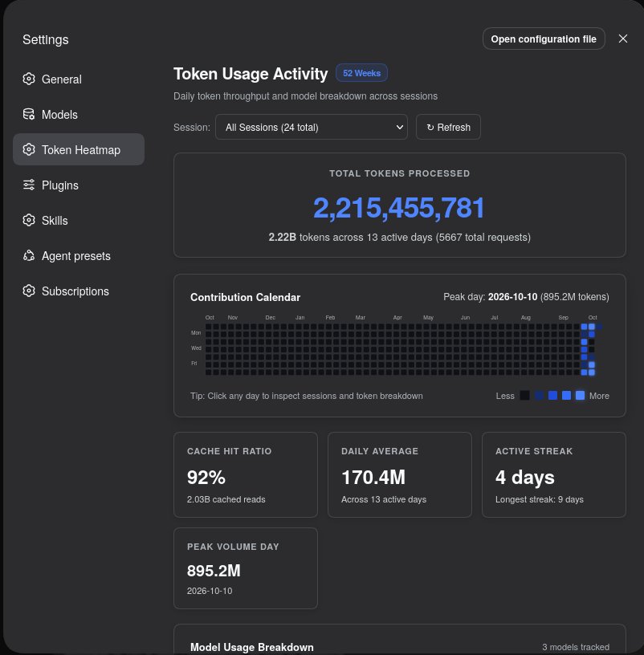Go to the Plugins section

click(79, 185)
